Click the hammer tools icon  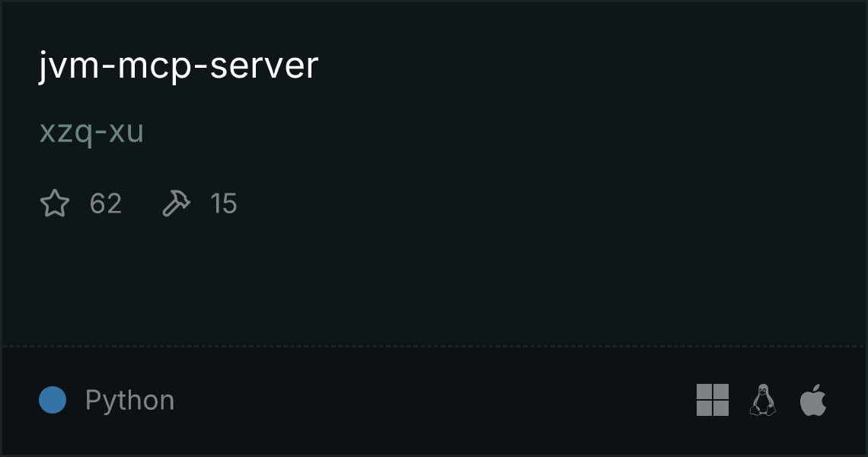click(x=176, y=203)
